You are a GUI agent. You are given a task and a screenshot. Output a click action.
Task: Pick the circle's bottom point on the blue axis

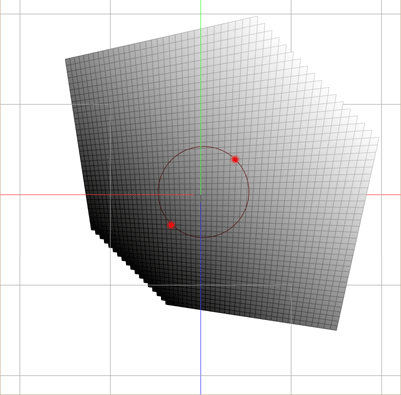click(200, 238)
